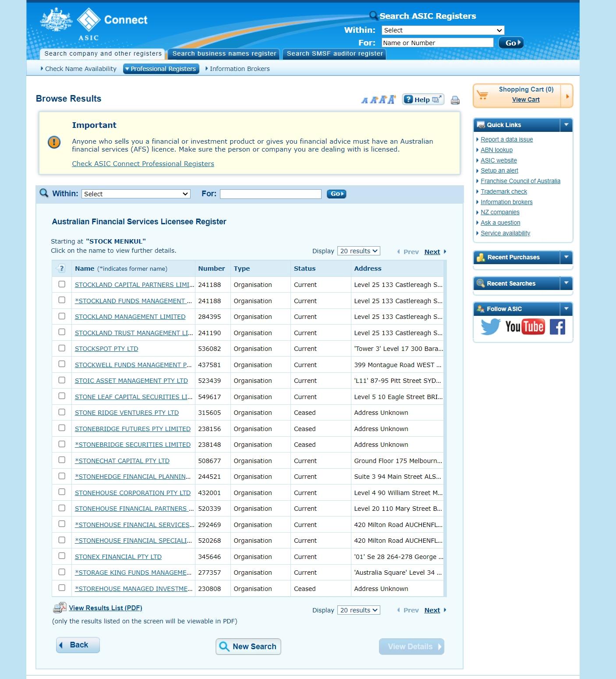
Task: Click the ASIC Connect logo
Action: [94, 25]
